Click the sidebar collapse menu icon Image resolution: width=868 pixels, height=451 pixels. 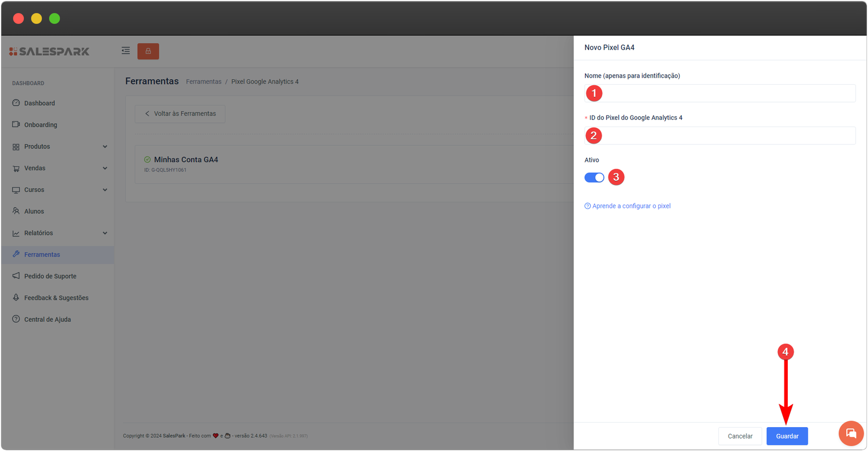click(125, 51)
